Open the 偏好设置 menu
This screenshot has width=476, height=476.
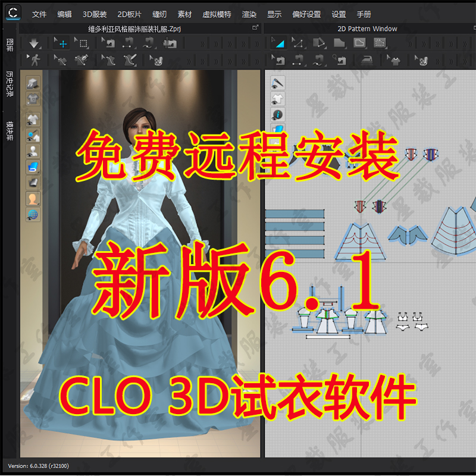click(x=306, y=14)
